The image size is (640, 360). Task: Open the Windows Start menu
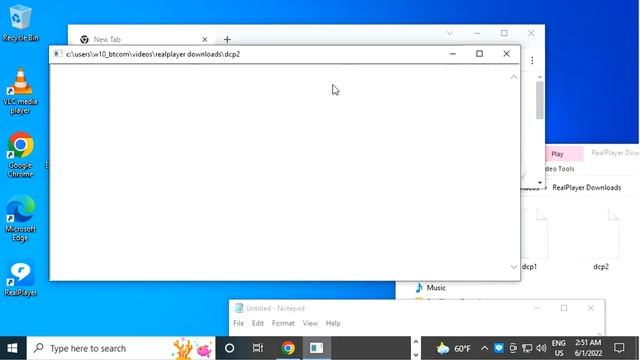(x=13, y=348)
